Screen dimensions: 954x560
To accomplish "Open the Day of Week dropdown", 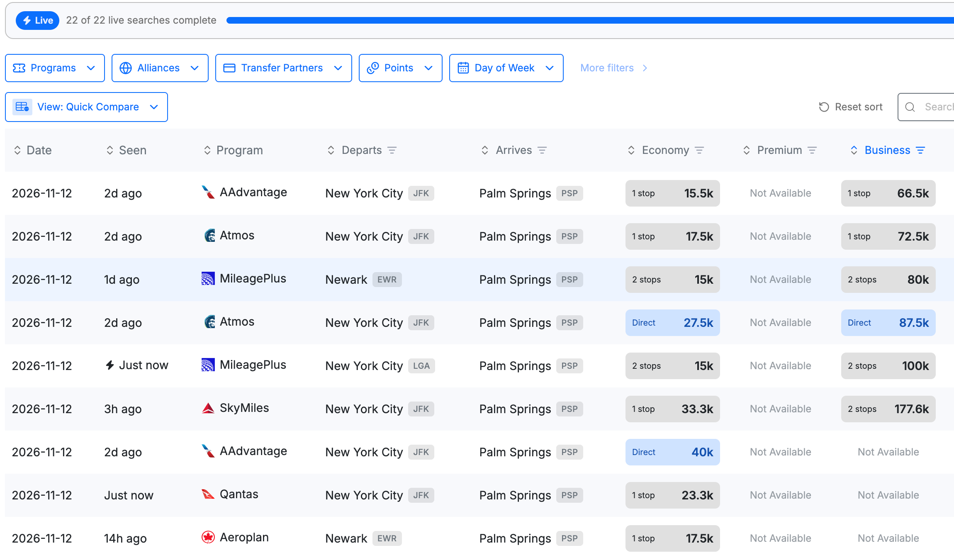I will [x=506, y=68].
